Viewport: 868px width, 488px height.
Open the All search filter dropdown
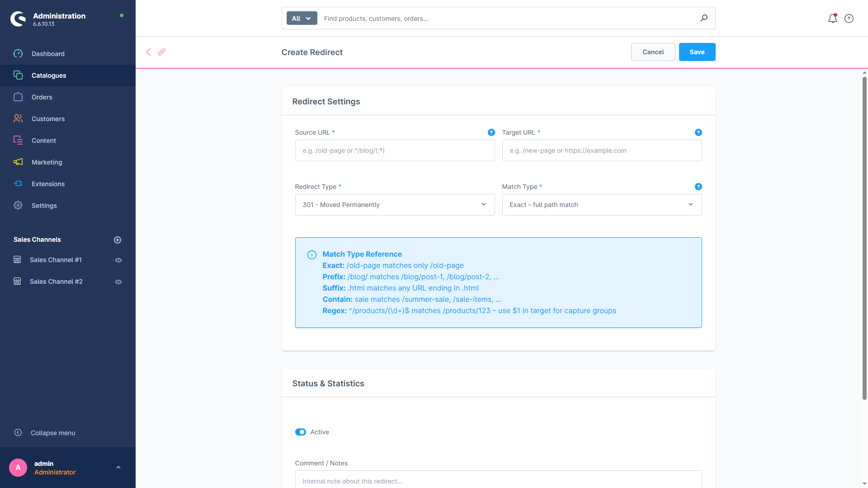[x=302, y=19]
